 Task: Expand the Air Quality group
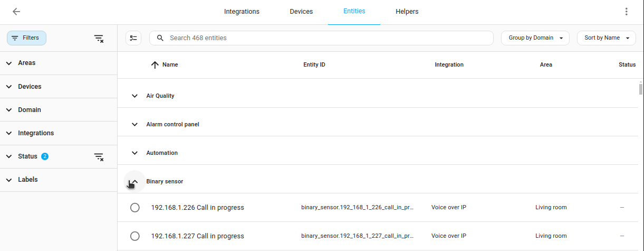click(134, 96)
